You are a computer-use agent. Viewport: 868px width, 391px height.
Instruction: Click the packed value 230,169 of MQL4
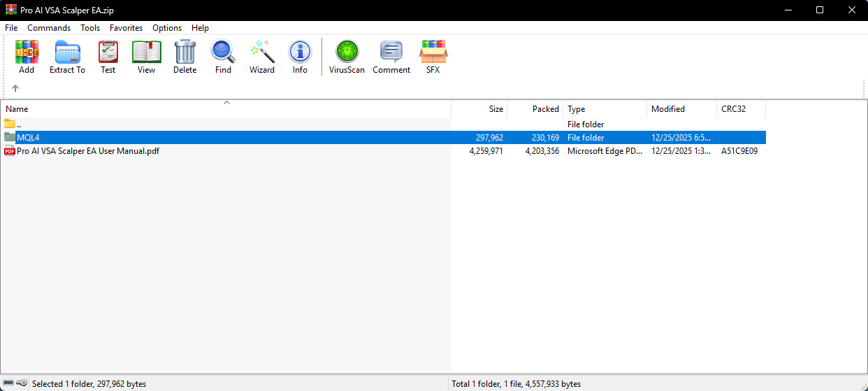click(544, 138)
